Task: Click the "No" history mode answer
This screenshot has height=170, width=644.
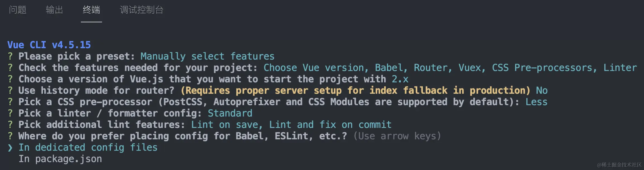Action: (x=542, y=91)
